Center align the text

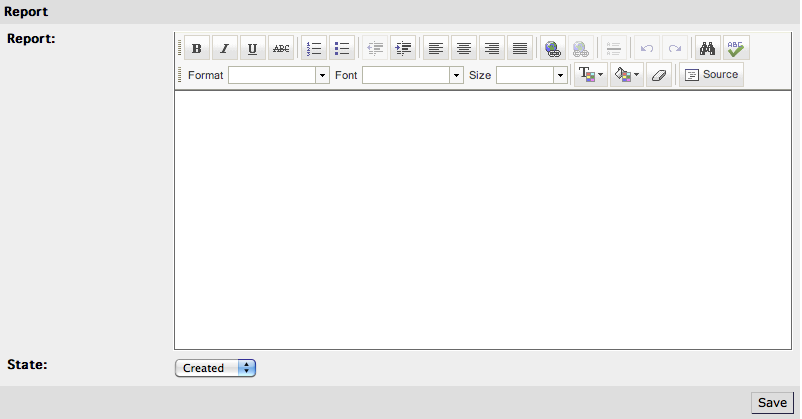coord(463,48)
